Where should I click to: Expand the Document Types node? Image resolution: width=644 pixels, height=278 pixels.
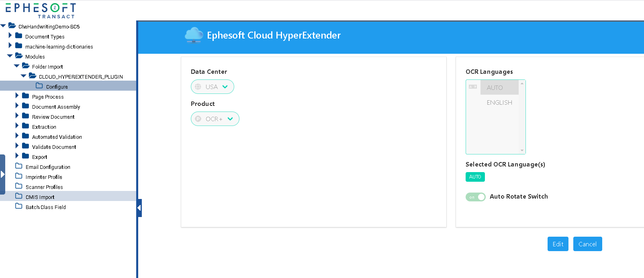tap(10, 36)
